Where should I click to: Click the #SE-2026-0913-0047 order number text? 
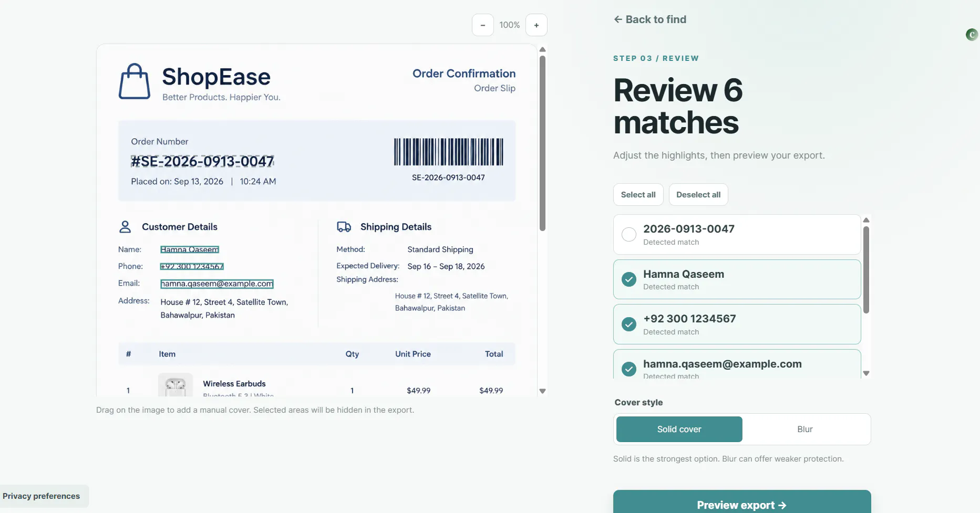tap(202, 161)
